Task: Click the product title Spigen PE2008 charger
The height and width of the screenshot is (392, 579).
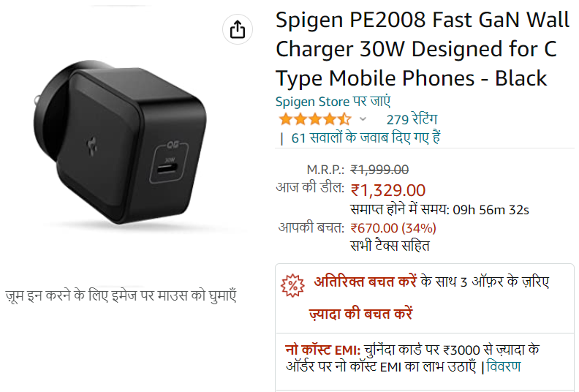Action: (423, 49)
